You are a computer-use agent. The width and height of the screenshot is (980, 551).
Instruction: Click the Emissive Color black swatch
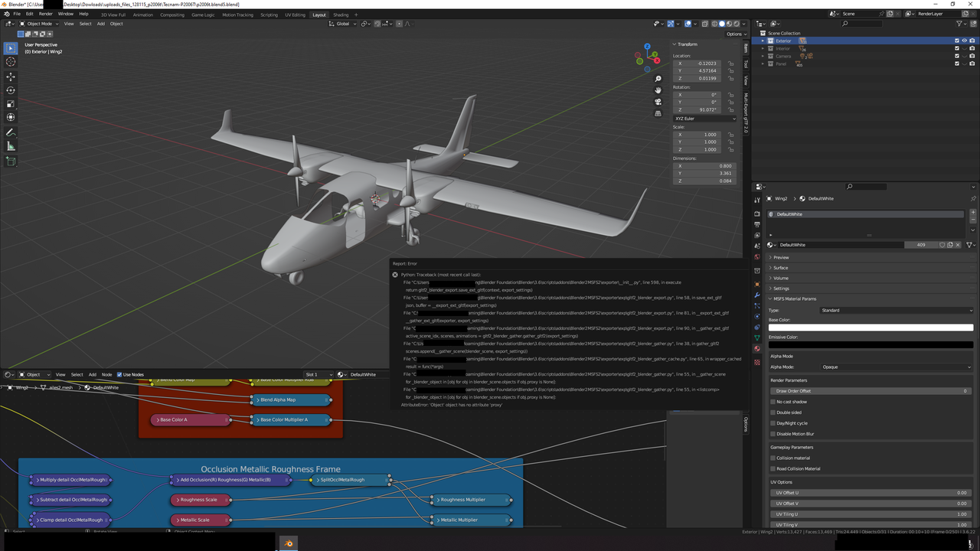(x=871, y=345)
